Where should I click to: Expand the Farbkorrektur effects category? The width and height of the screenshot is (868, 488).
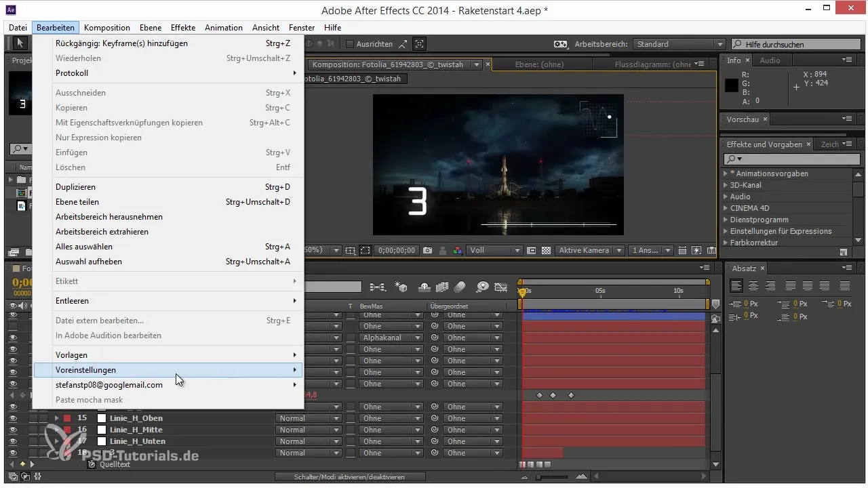(726, 243)
